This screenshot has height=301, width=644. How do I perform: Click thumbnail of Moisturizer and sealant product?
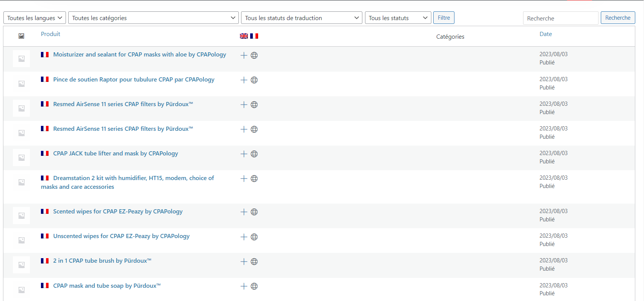click(x=22, y=59)
